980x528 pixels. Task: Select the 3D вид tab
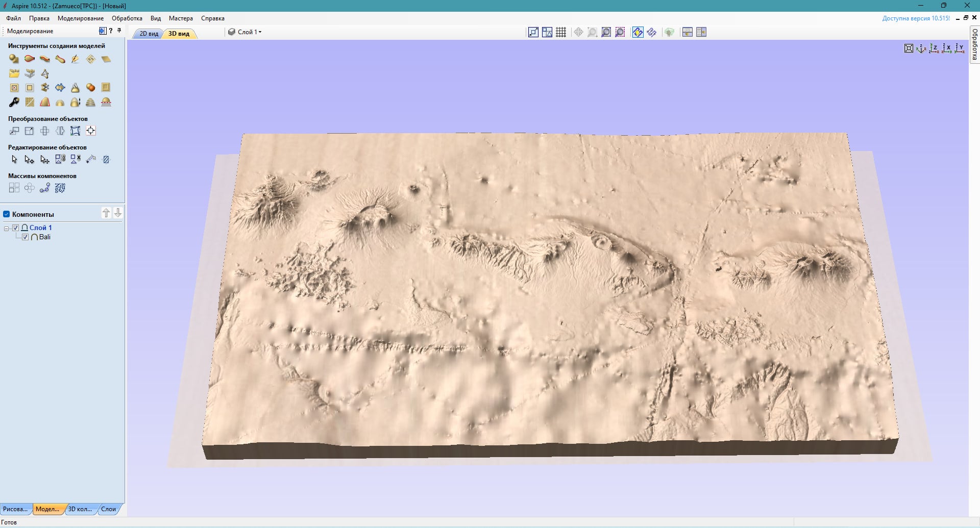[x=179, y=34]
